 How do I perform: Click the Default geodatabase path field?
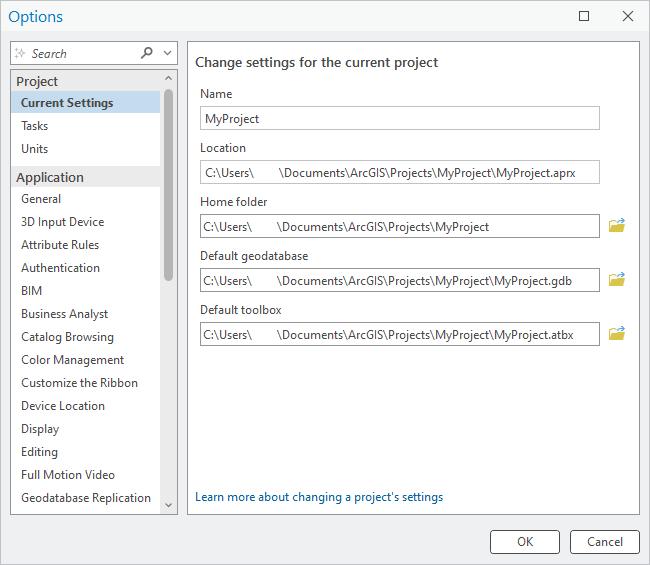pyautogui.click(x=399, y=280)
